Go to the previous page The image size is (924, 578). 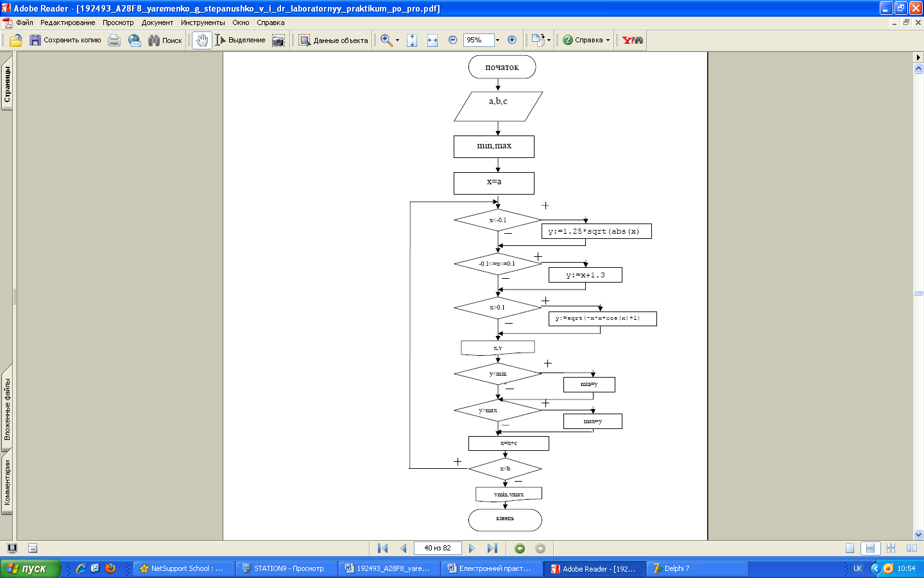tap(404, 548)
